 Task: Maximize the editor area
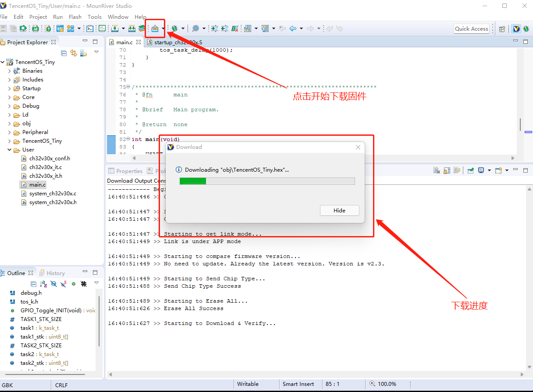tap(526, 42)
